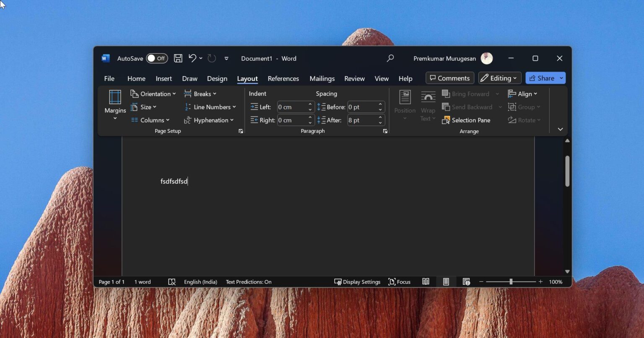644x338 pixels.
Task: Toggle AutoSave off switch
Action: coord(156,58)
